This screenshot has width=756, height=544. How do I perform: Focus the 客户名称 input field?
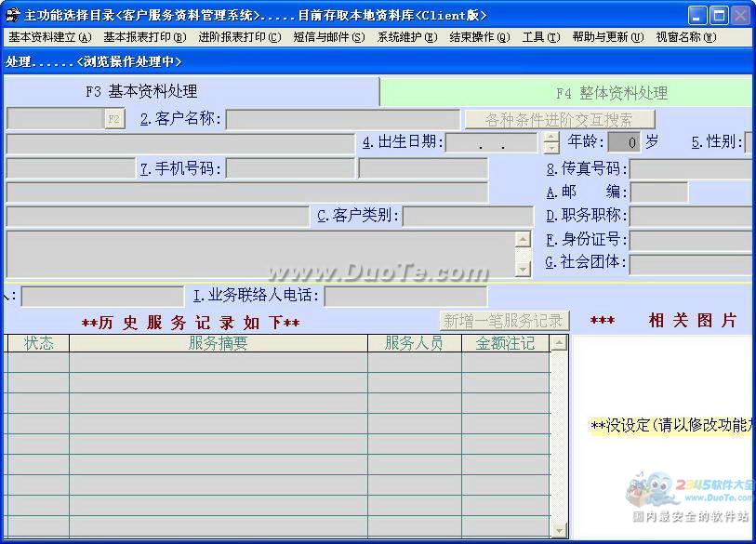click(x=343, y=120)
